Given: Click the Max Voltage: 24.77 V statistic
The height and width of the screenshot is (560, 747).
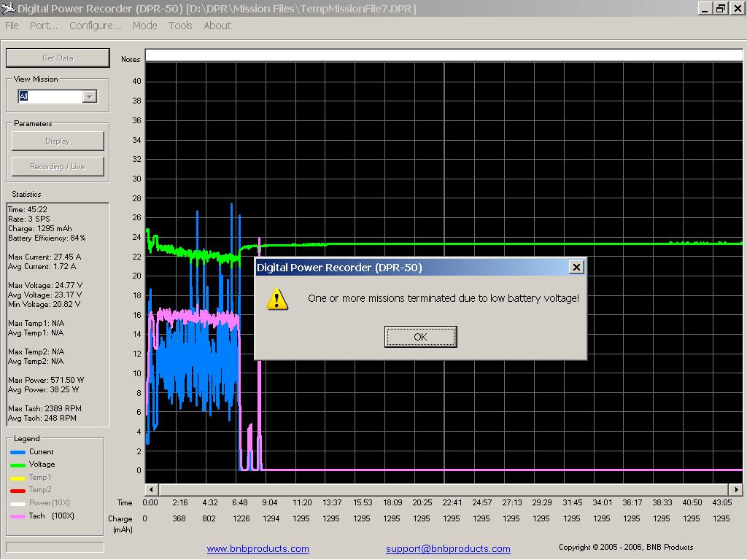Looking at the screenshot, I should (x=45, y=286).
